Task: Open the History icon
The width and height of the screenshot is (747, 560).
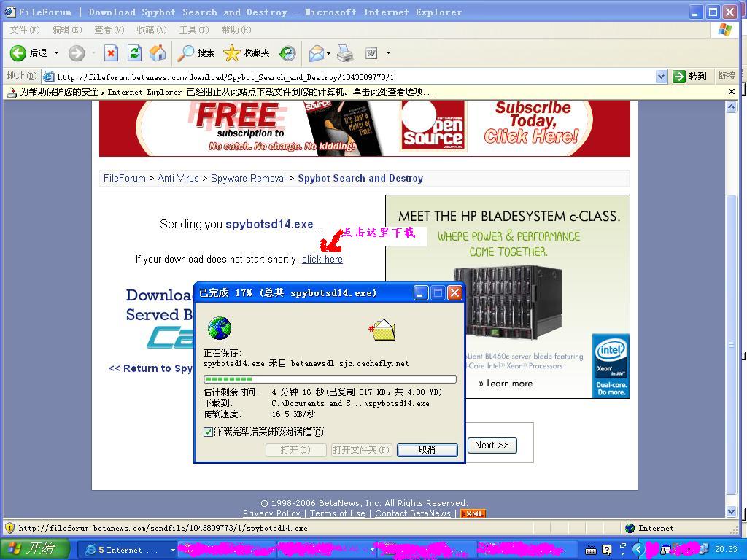Action: pos(287,52)
